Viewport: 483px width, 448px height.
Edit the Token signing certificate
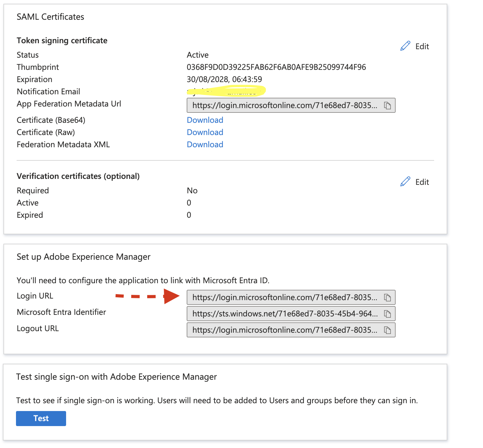[x=422, y=46]
